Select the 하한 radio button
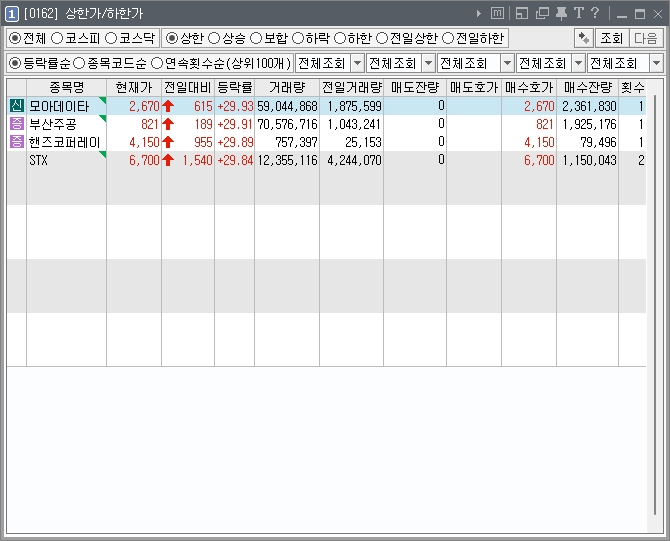 340,38
